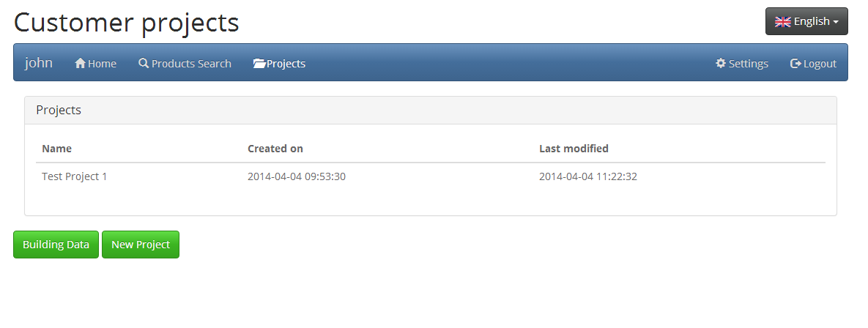Click the Building Data button
868x328 pixels.
coord(56,245)
